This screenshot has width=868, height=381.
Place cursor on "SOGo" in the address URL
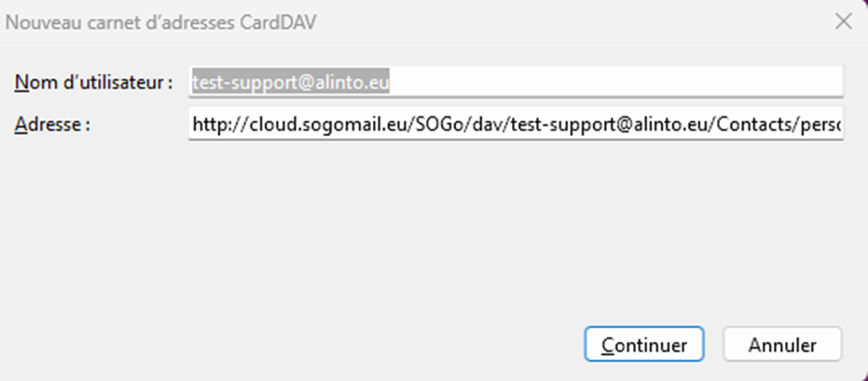[x=407, y=124]
